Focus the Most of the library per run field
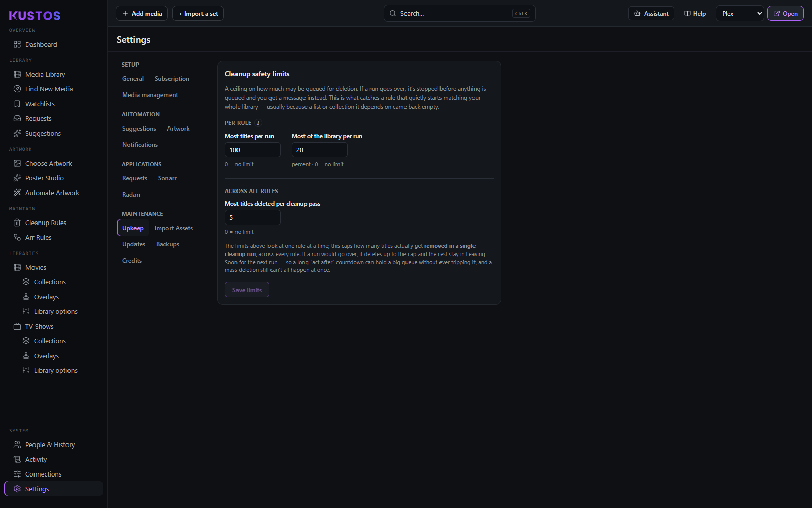 coord(320,150)
